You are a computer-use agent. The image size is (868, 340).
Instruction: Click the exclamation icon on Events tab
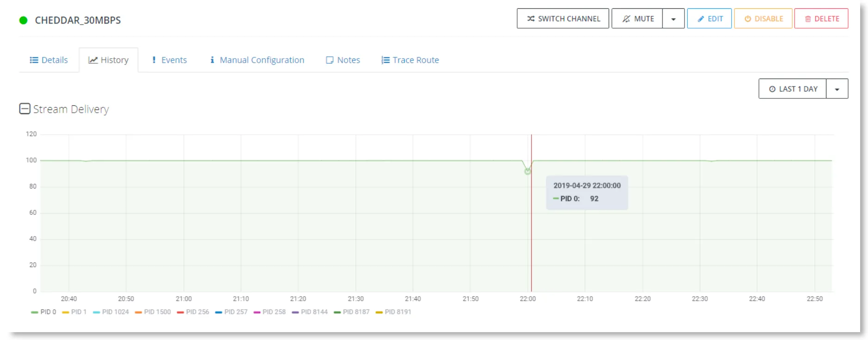pos(154,60)
